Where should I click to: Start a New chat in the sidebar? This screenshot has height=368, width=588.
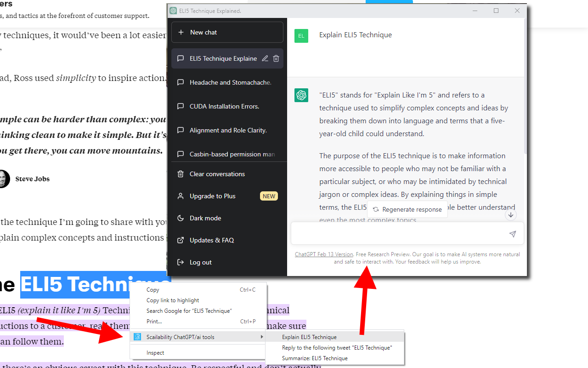coord(227,32)
